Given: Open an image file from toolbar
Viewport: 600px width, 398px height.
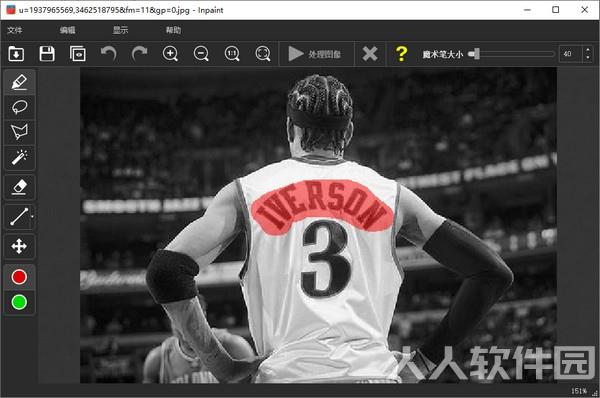Looking at the screenshot, I should 16,54.
